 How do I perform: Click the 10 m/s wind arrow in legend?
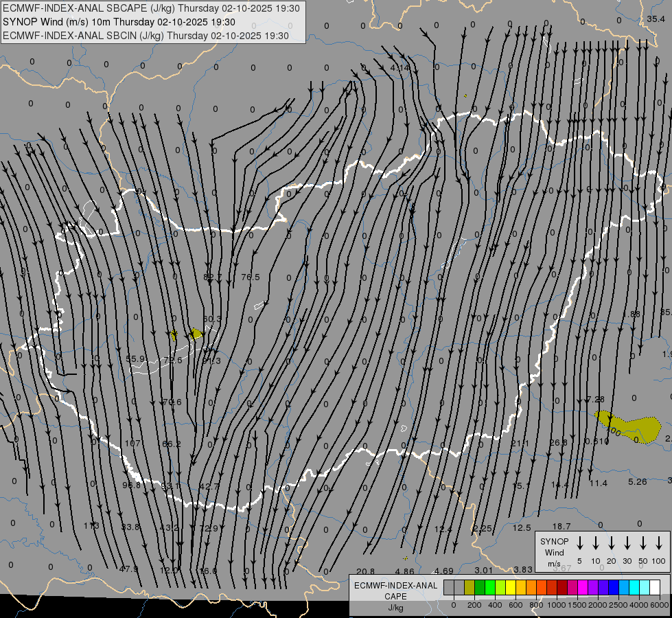pyautogui.click(x=596, y=543)
